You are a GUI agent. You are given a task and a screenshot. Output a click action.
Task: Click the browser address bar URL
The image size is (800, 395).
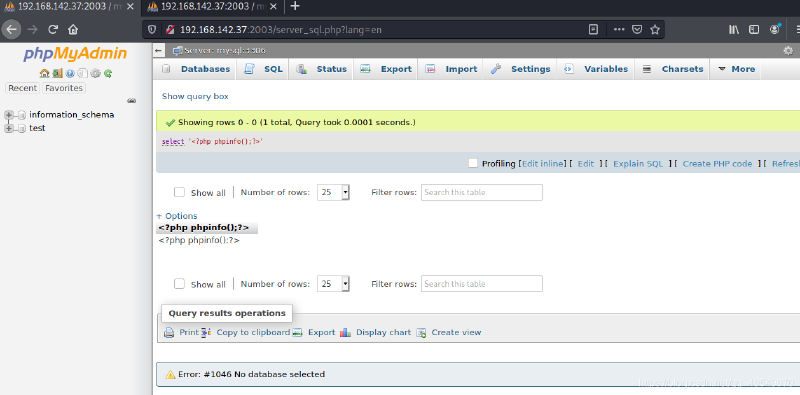[281, 30]
